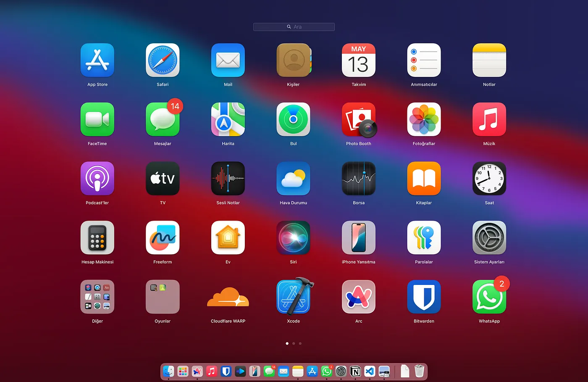Switch to the second Launchpad page dot
The width and height of the screenshot is (588, 382).
[294, 343]
